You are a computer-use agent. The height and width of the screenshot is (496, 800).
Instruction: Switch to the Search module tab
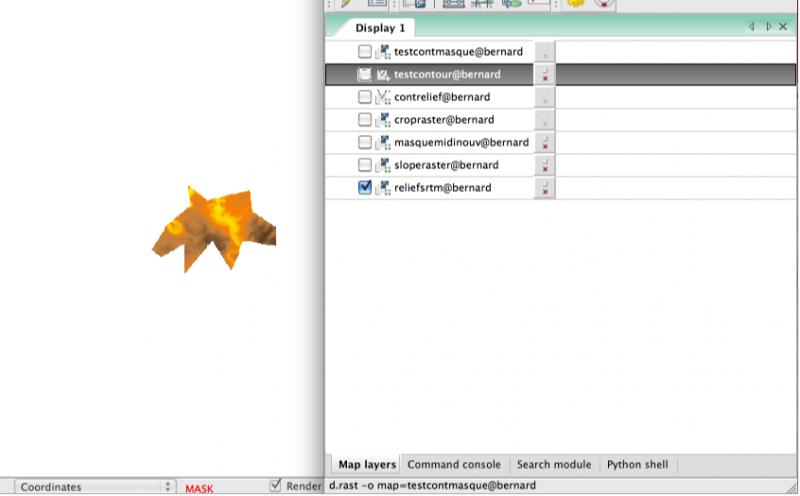click(553, 465)
